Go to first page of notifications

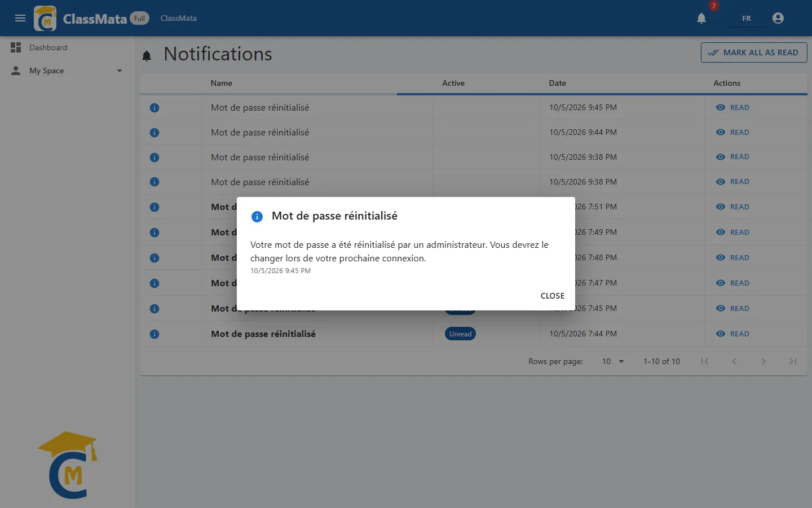(x=705, y=361)
